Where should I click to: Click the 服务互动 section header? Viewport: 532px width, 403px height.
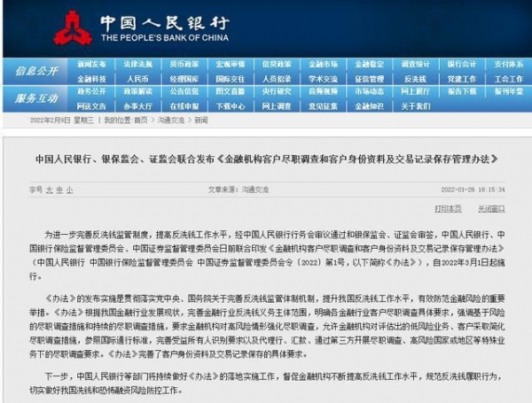pyautogui.click(x=36, y=98)
